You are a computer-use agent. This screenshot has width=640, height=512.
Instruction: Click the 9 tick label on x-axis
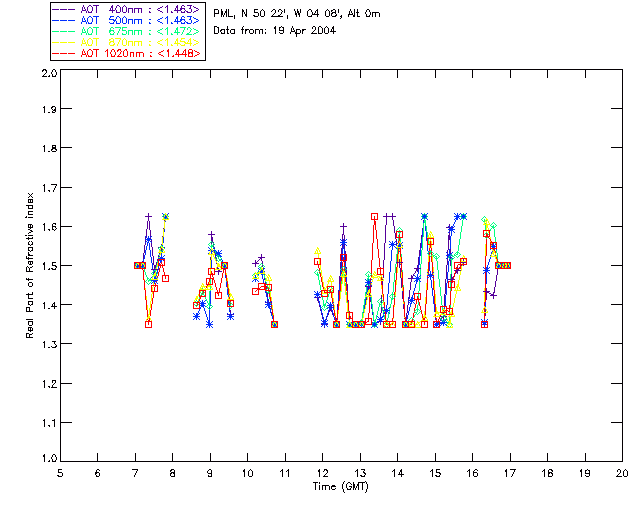pyautogui.click(x=210, y=473)
